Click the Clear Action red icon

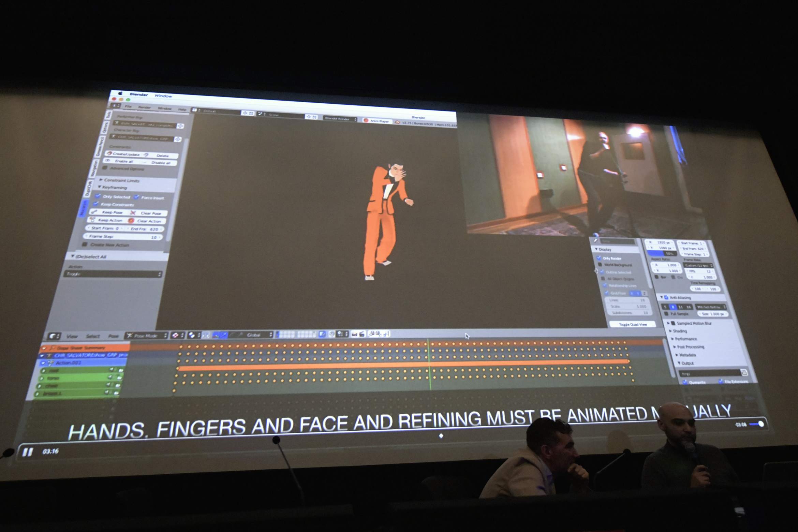tap(131, 221)
